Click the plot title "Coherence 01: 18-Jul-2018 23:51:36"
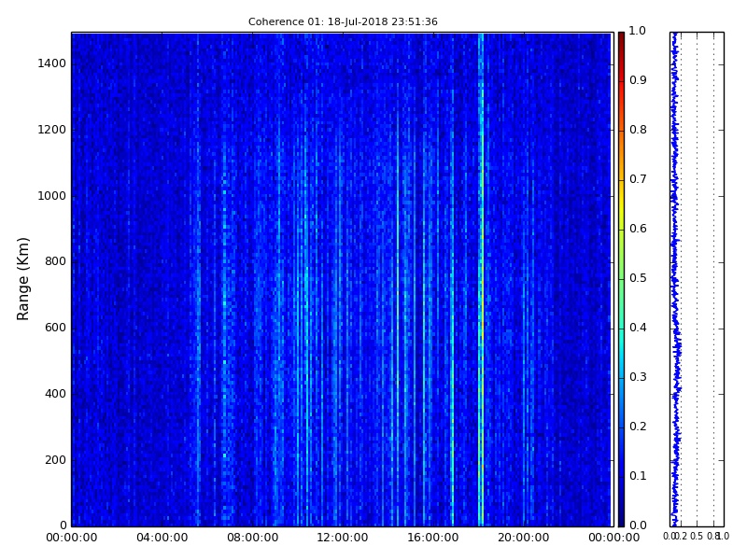Viewport: 747px width, 560px height. point(343,21)
